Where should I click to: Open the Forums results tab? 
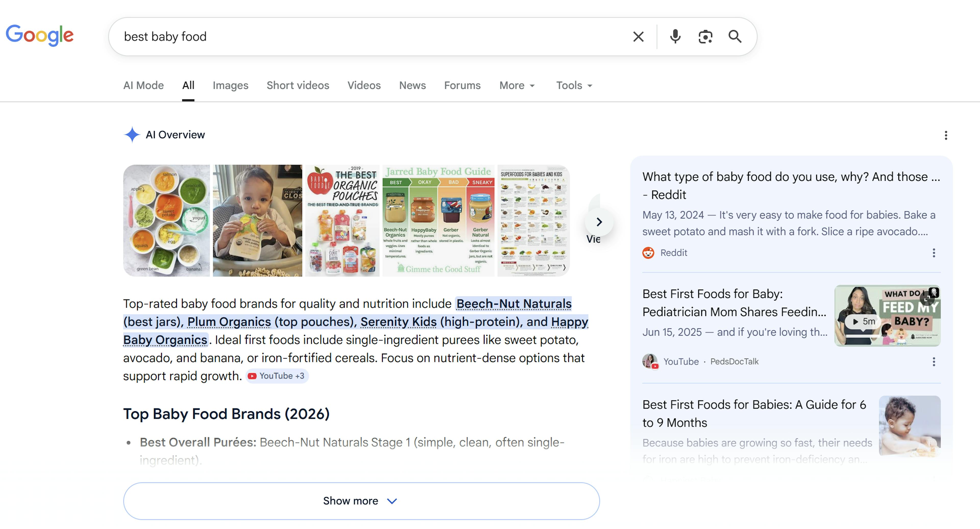[x=462, y=85]
